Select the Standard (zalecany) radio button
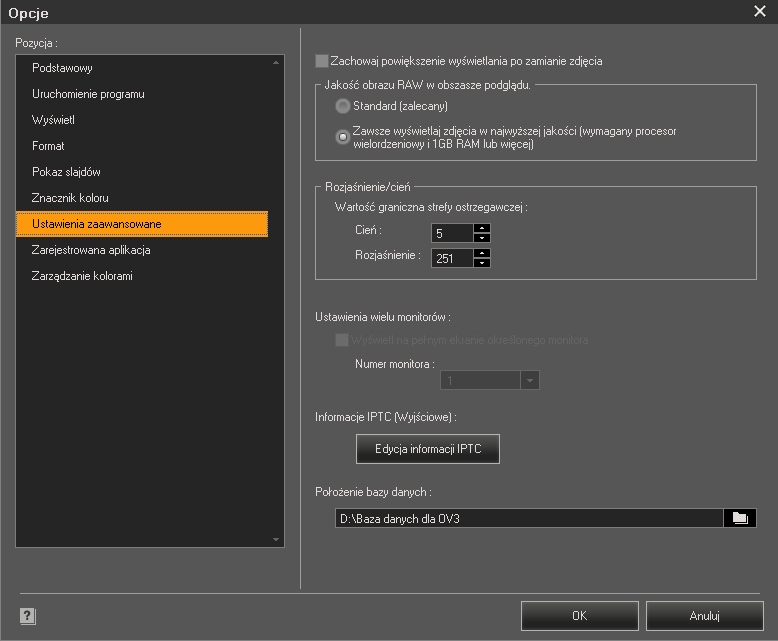 (343, 106)
